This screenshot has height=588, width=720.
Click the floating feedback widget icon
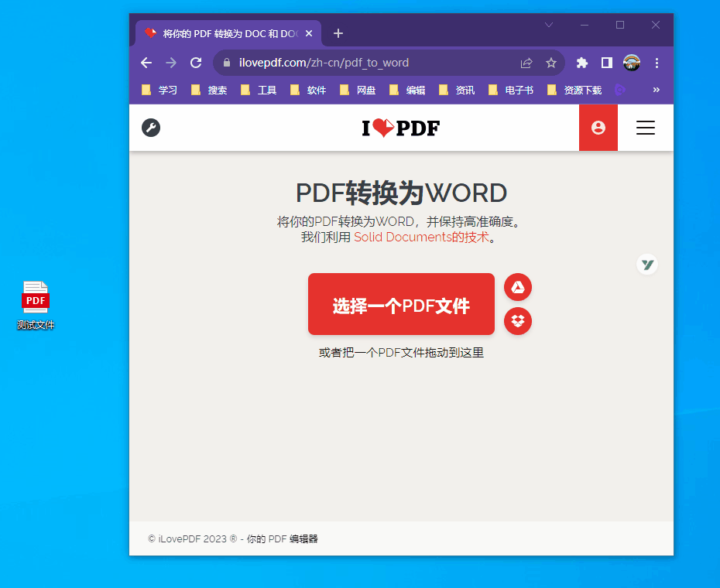(647, 264)
